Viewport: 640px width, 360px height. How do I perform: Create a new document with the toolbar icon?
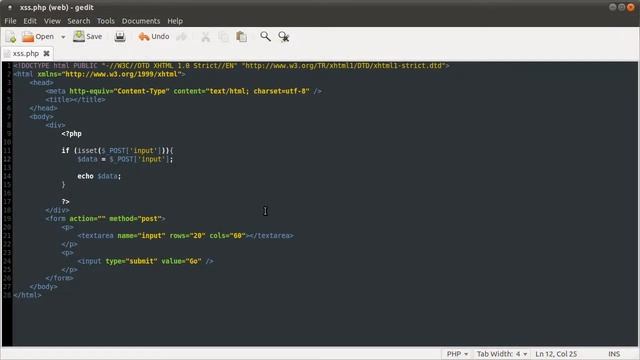(x=11, y=37)
